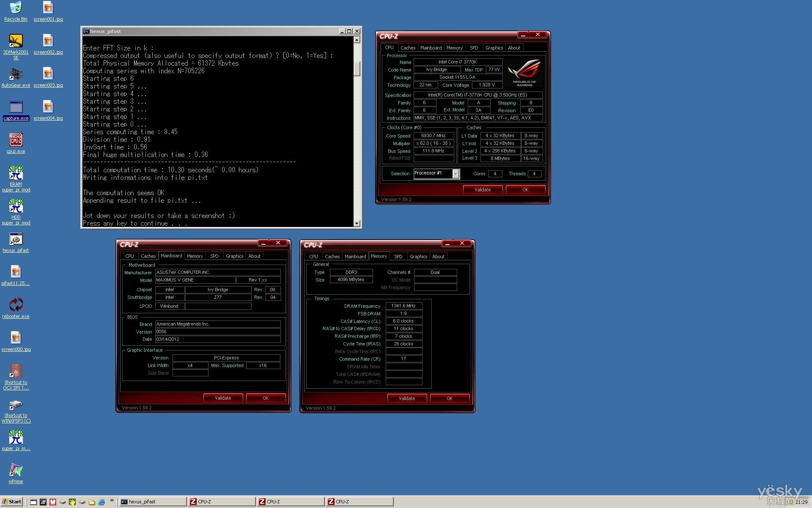Select pifast11.25 file icon
Image resolution: width=812 pixels, height=508 pixels.
tap(16, 275)
